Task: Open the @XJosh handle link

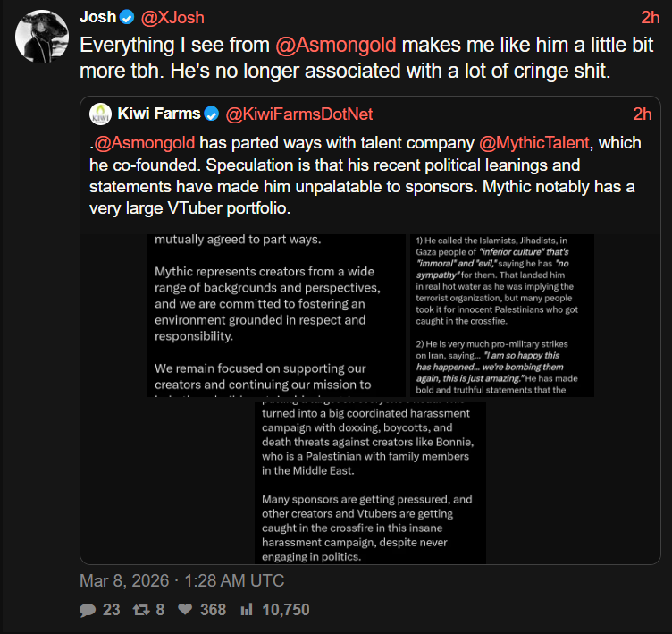Action: point(172,17)
